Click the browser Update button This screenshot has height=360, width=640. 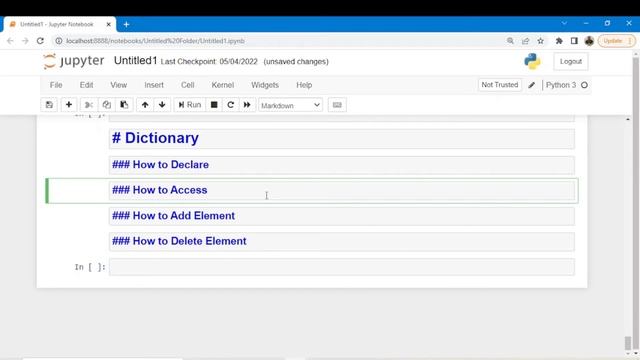coord(616,41)
